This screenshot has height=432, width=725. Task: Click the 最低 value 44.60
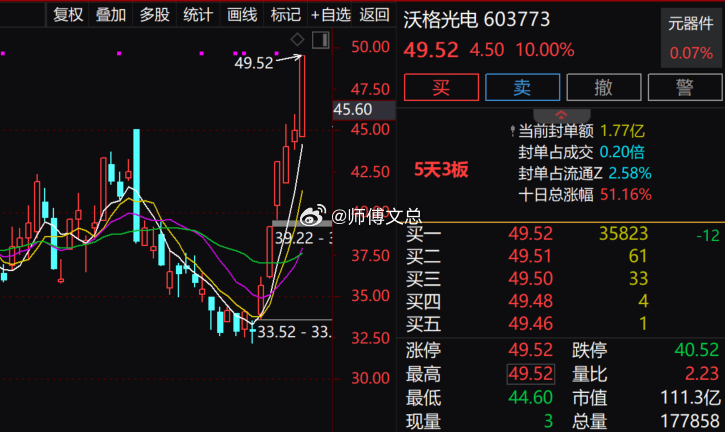point(530,397)
